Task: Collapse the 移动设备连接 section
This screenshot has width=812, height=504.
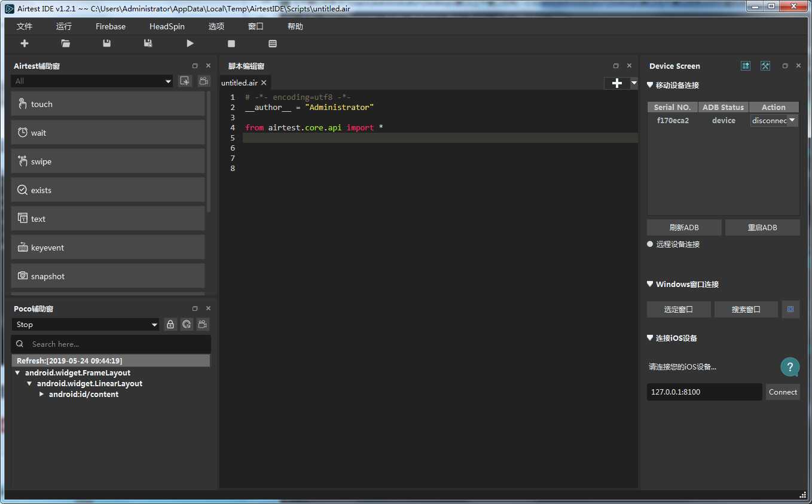Action: [650, 85]
